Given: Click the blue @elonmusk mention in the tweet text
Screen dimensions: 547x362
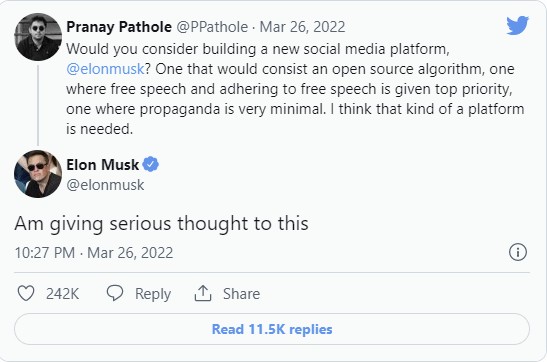Looking at the screenshot, I should point(105,69).
